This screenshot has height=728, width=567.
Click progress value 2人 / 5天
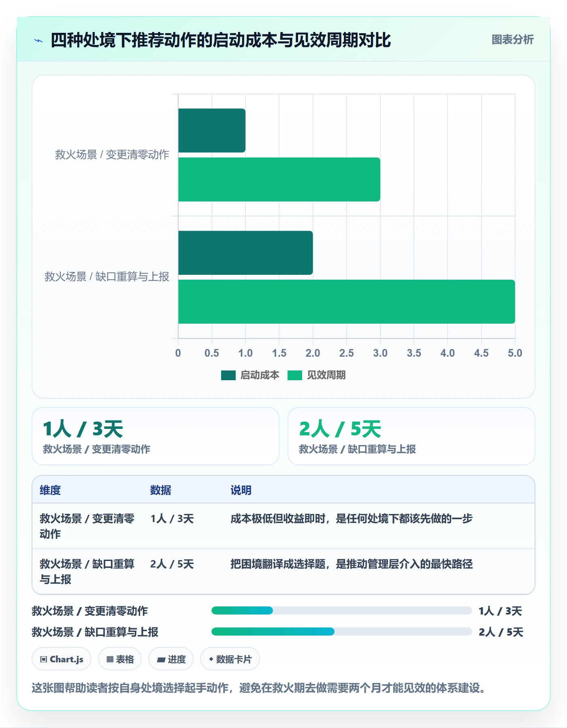pyautogui.click(x=501, y=632)
